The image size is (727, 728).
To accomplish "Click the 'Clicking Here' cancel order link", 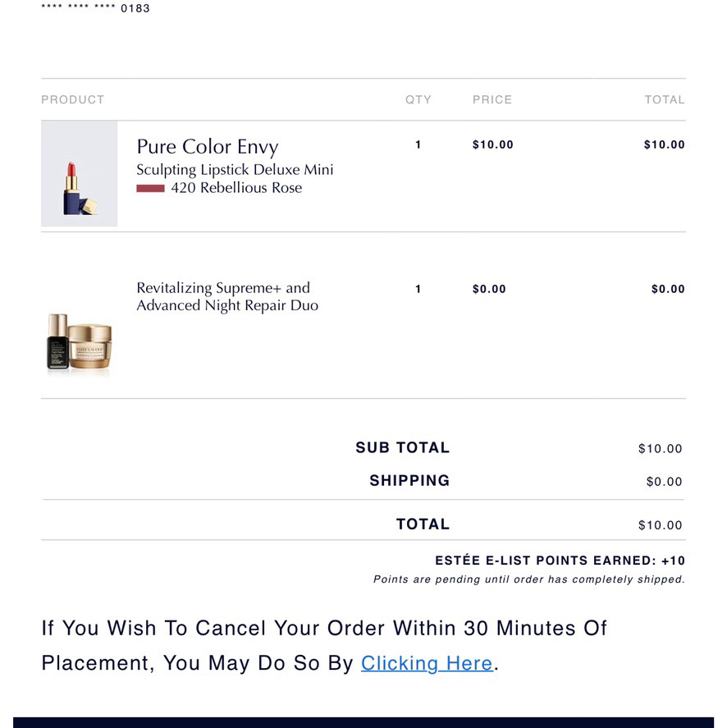I will coord(427,663).
